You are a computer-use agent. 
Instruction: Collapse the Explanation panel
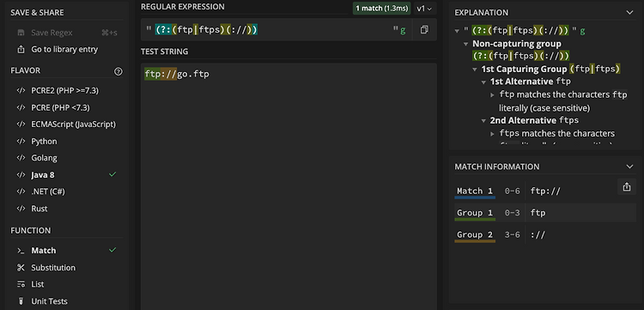[629, 13]
